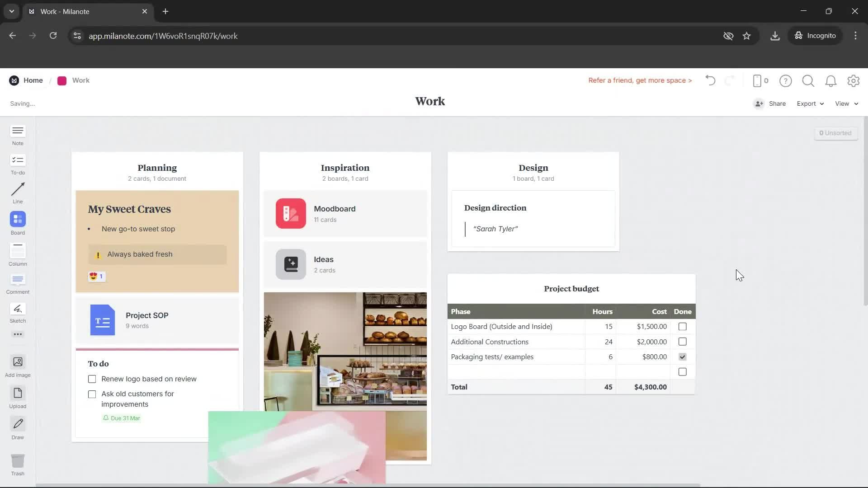This screenshot has height=488, width=868.
Task: Pick the Line tool
Action: (x=17, y=193)
